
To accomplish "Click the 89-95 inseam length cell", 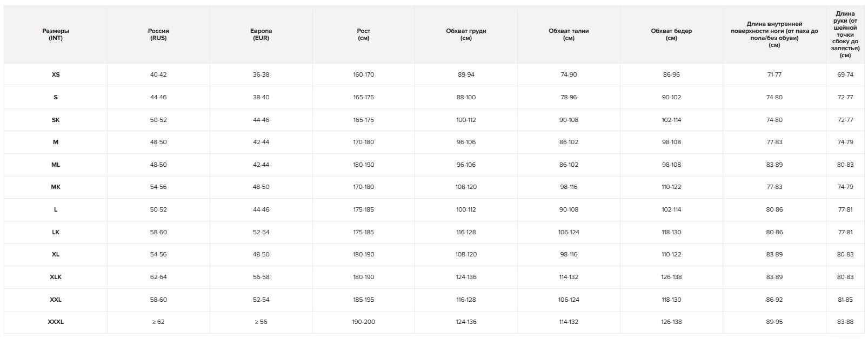I will pyautogui.click(x=774, y=322).
